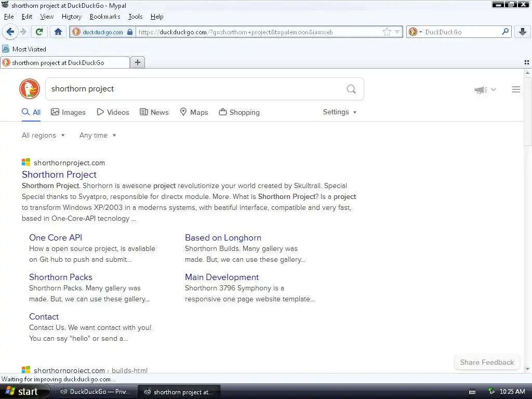
Task: Click the network tray icon
Action: (491, 392)
